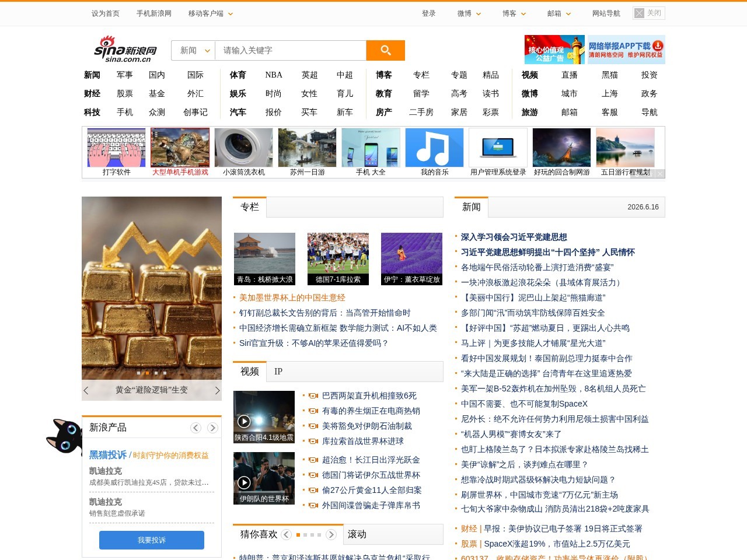Click video icon beside 超治愈！长江日出浮光跃金

coord(313,460)
